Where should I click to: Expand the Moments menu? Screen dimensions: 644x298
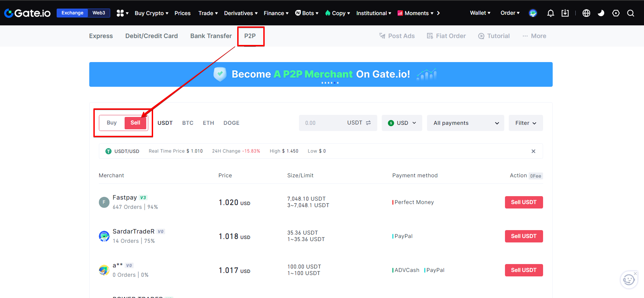(415, 13)
